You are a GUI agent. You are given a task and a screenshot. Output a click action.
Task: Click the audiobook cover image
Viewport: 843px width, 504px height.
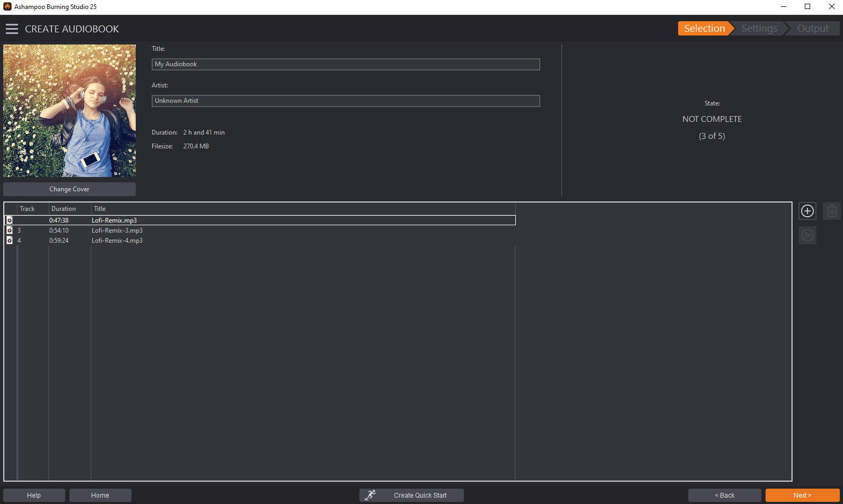(69, 111)
